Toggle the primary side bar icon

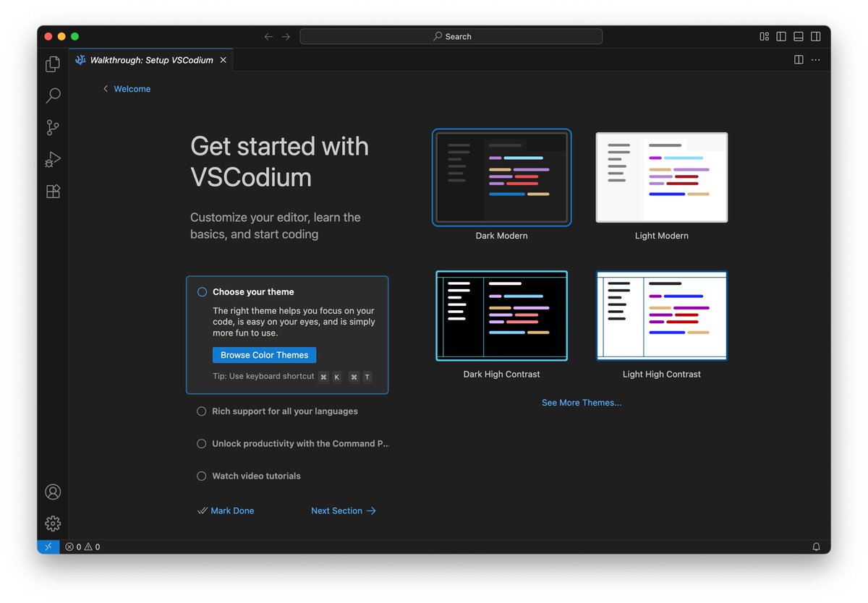tap(781, 36)
